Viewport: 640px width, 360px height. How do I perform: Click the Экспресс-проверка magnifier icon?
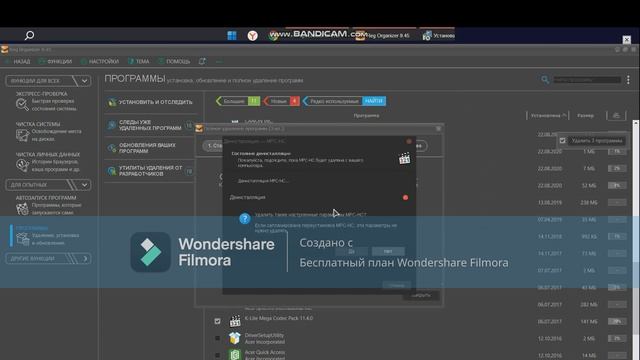[x=22, y=105]
